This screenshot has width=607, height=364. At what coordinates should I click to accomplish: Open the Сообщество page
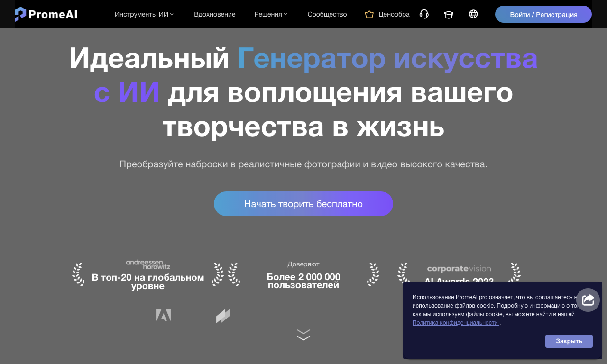(327, 14)
